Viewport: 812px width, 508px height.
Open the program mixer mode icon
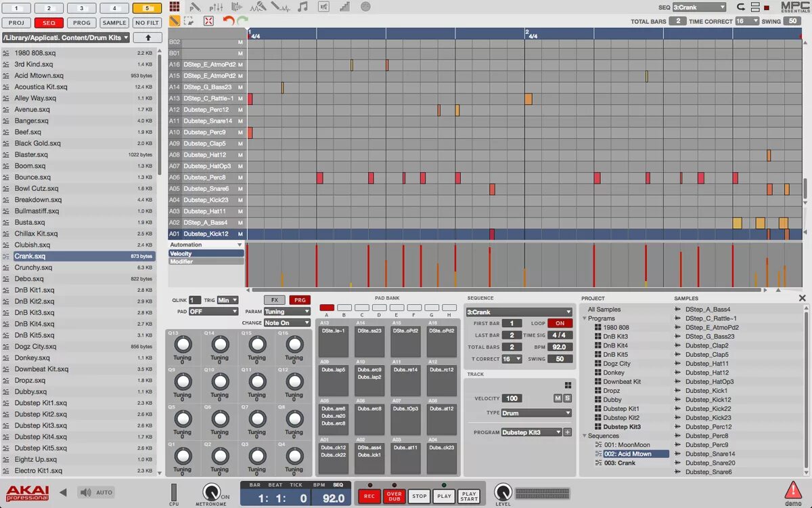click(217, 7)
